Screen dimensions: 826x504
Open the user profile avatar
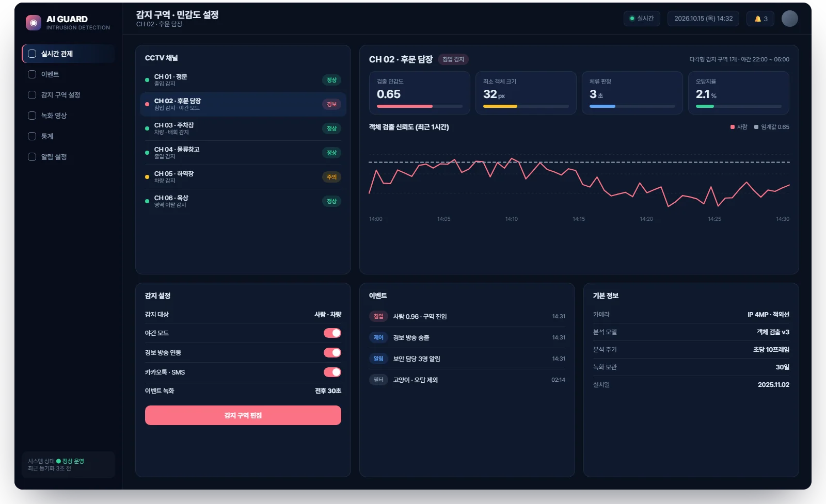[x=789, y=19]
